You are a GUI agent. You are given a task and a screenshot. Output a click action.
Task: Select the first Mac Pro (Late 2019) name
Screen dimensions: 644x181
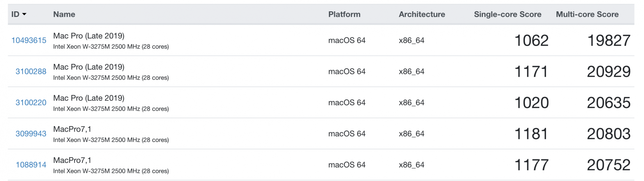tap(89, 36)
